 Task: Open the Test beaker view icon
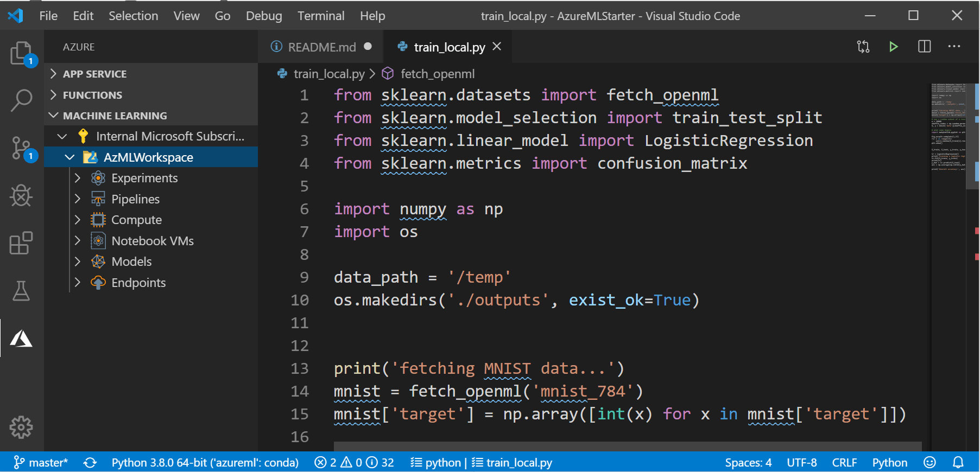coord(21,291)
